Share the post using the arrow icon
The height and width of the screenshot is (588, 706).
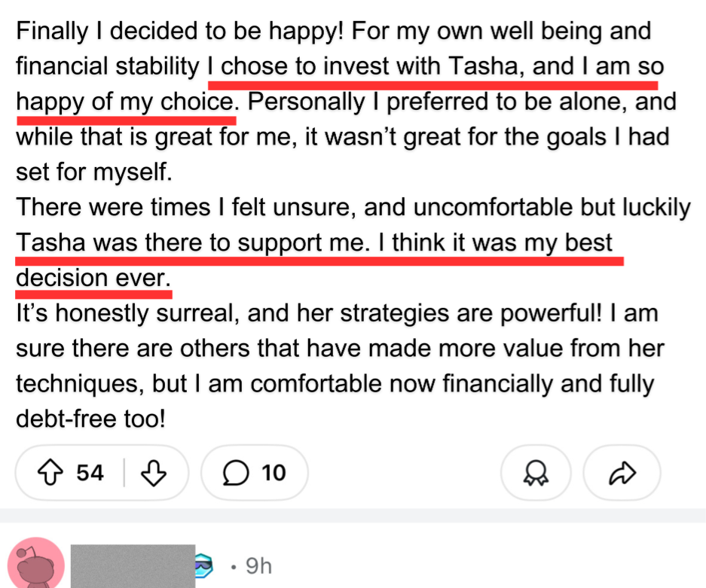coord(622,473)
